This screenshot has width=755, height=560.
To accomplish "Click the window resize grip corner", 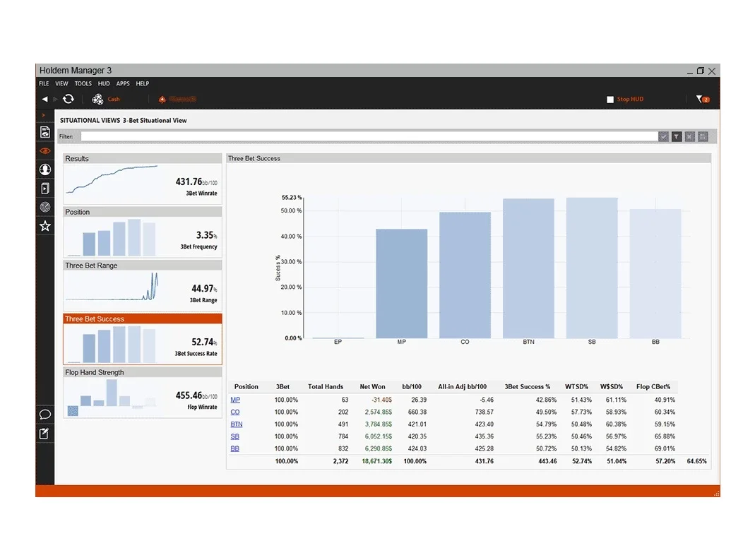I will 716,493.
